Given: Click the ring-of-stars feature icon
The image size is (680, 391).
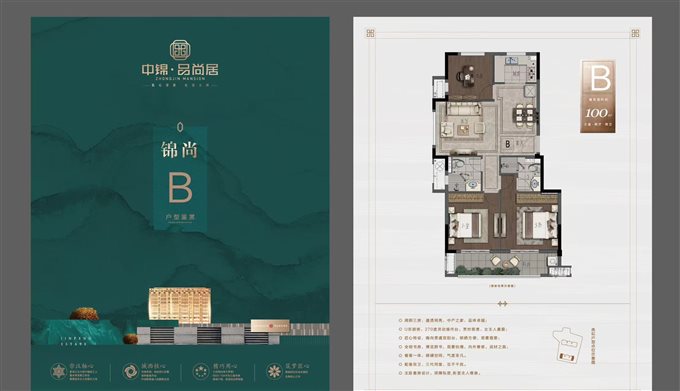Looking at the screenshot, I should (200, 371).
